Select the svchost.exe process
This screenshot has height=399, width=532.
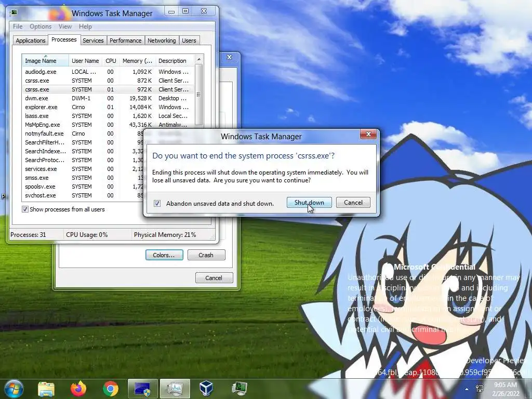point(83,195)
